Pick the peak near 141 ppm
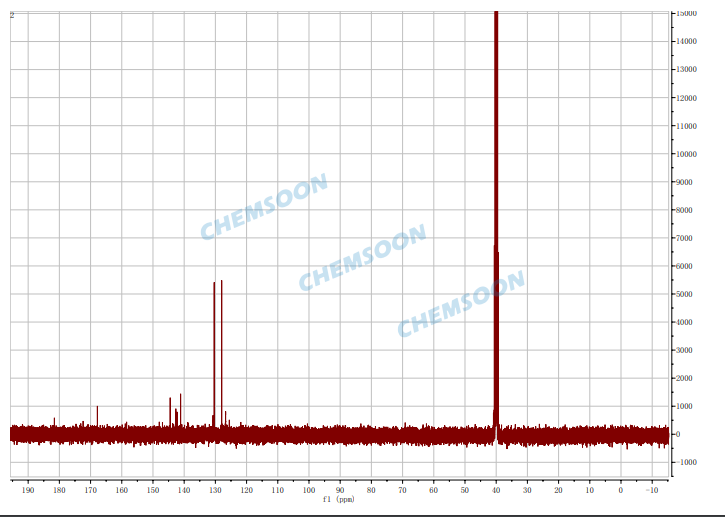Viewport: 725px width, 517px height. pyautogui.click(x=180, y=405)
